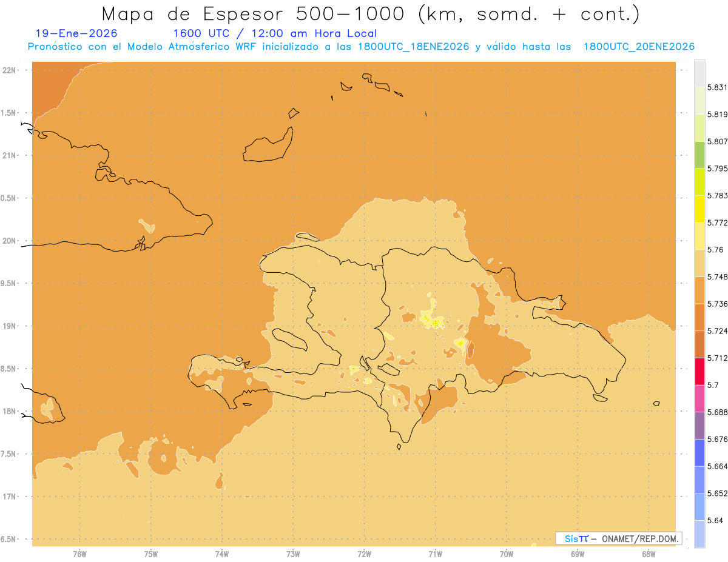Click the legend value 5.748
Image resolution: width=728 pixels, height=562 pixels.
coord(718,276)
